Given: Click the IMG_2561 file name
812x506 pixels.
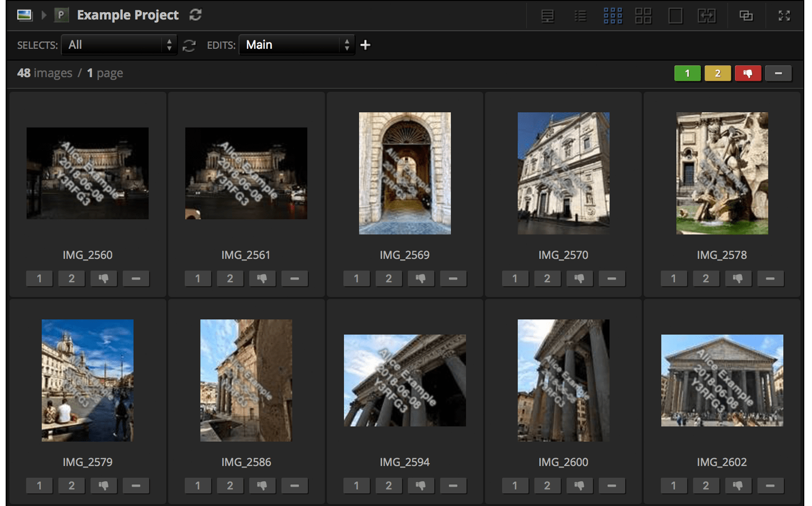Looking at the screenshot, I should [x=246, y=255].
